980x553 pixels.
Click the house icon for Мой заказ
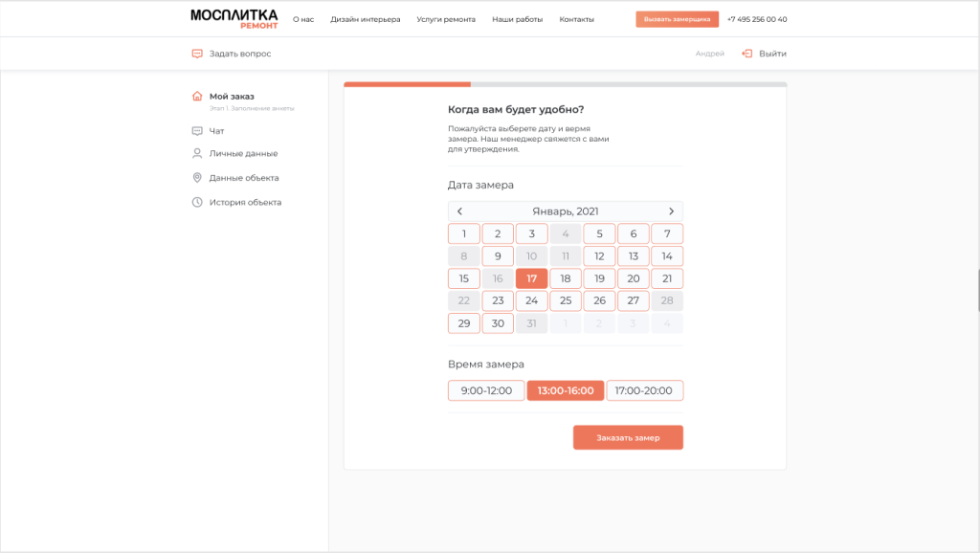(x=197, y=96)
